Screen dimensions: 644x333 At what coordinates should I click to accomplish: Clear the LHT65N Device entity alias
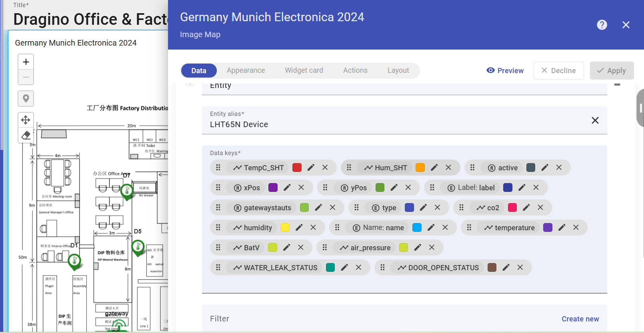pyautogui.click(x=595, y=120)
